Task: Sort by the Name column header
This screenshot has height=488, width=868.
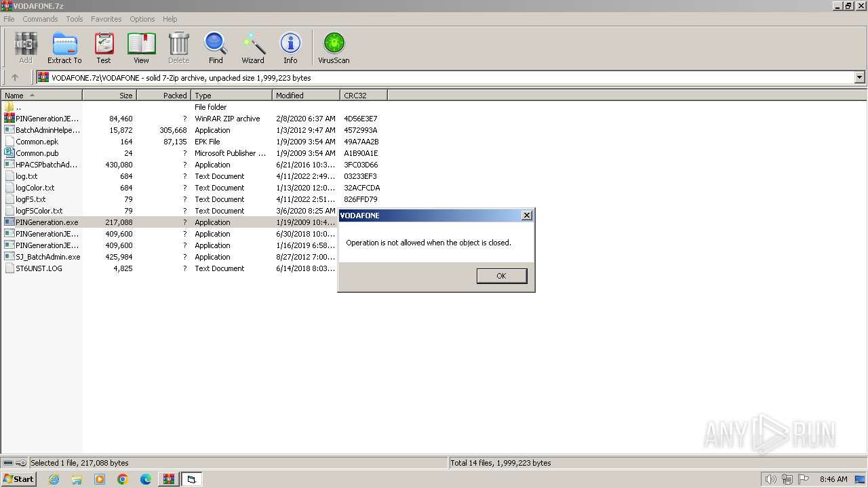Action: point(41,96)
